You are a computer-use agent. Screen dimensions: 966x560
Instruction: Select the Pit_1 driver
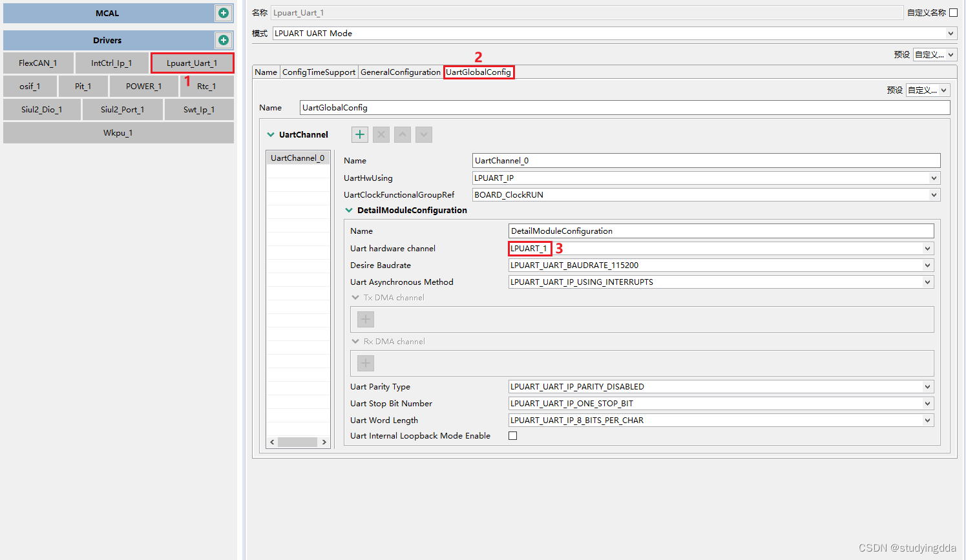point(83,87)
